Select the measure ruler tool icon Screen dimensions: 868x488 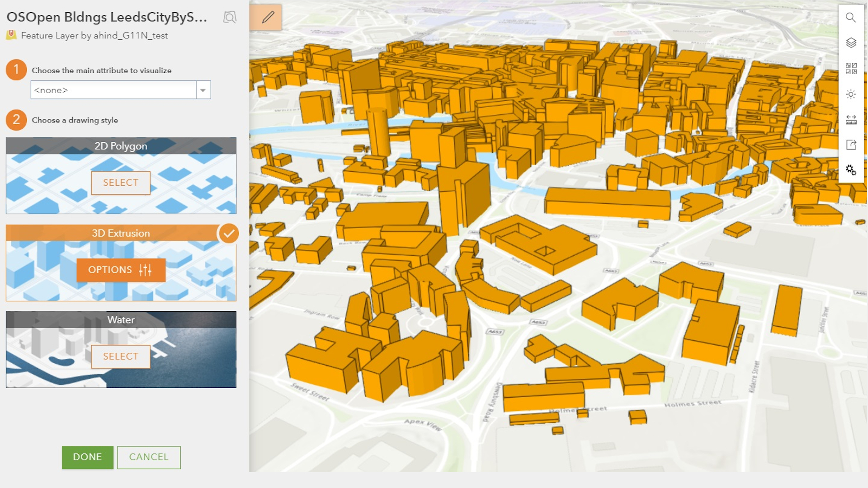[851, 120]
